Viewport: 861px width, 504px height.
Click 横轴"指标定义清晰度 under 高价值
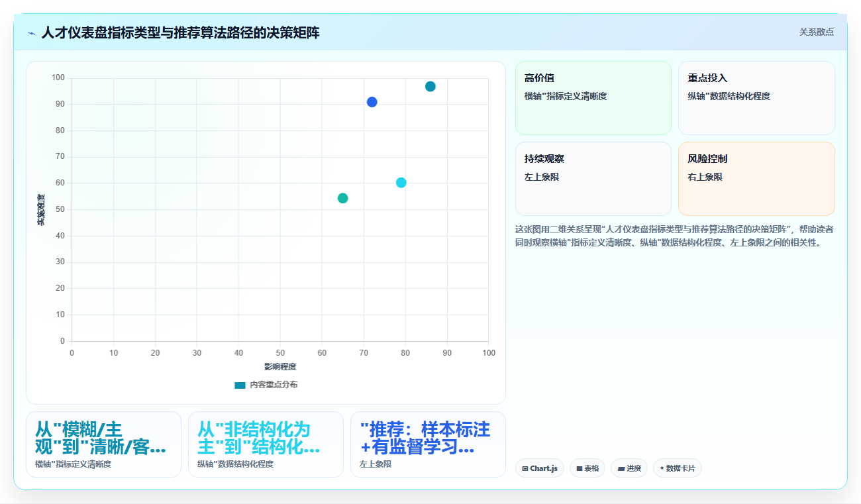point(566,96)
